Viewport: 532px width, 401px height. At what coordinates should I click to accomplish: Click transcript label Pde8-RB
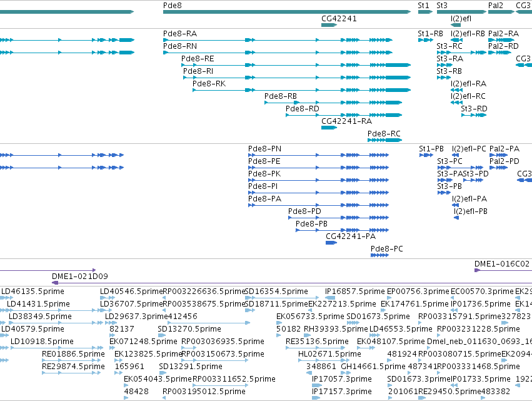click(281, 96)
